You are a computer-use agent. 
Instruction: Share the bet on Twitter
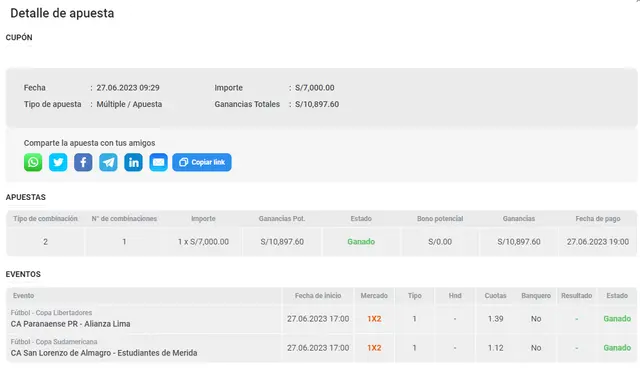tap(58, 162)
